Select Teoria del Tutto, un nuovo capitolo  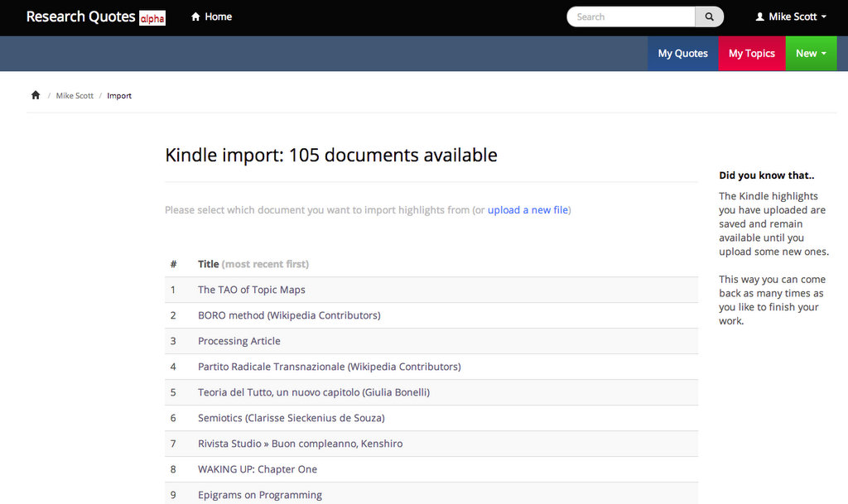coord(314,392)
